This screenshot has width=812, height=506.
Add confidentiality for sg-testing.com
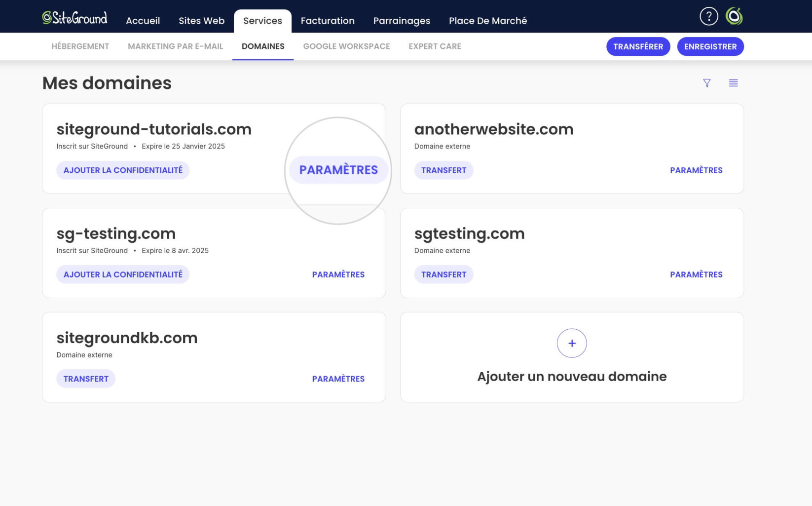123,274
